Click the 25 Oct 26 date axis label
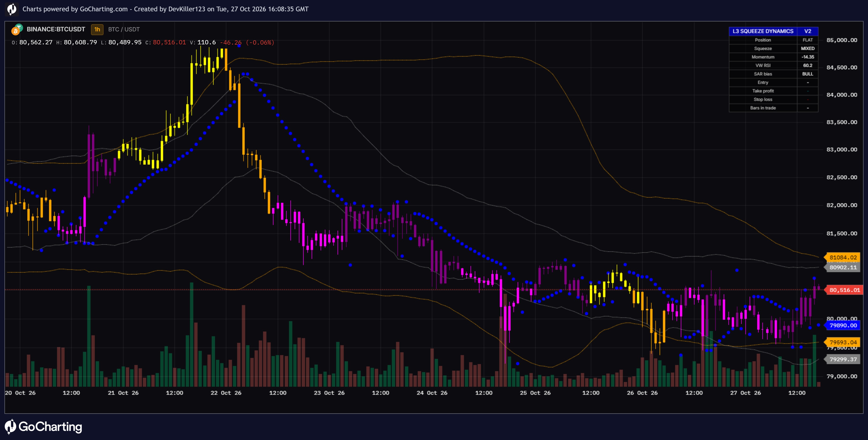The height and width of the screenshot is (440, 868). click(x=535, y=393)
